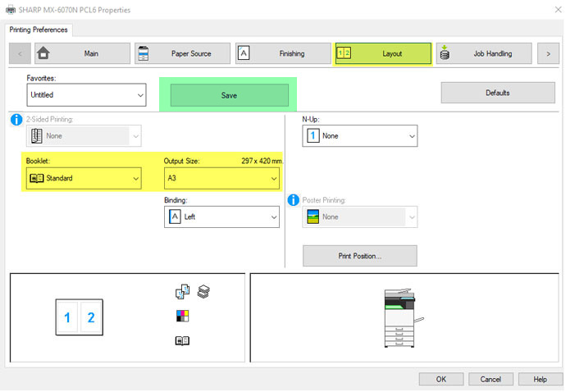Click the stacked pages icon in preview
The width and height of the screenshot is (566, 392).
pos(203,291)
